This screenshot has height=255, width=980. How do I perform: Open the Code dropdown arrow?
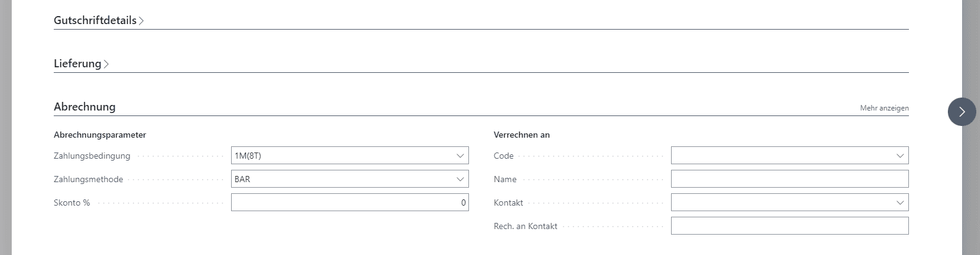900,156
